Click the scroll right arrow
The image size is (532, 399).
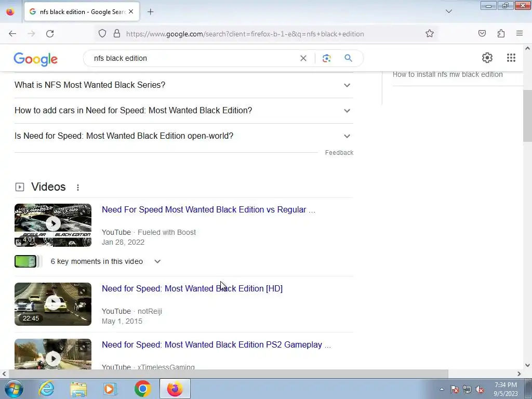[519, 374]
